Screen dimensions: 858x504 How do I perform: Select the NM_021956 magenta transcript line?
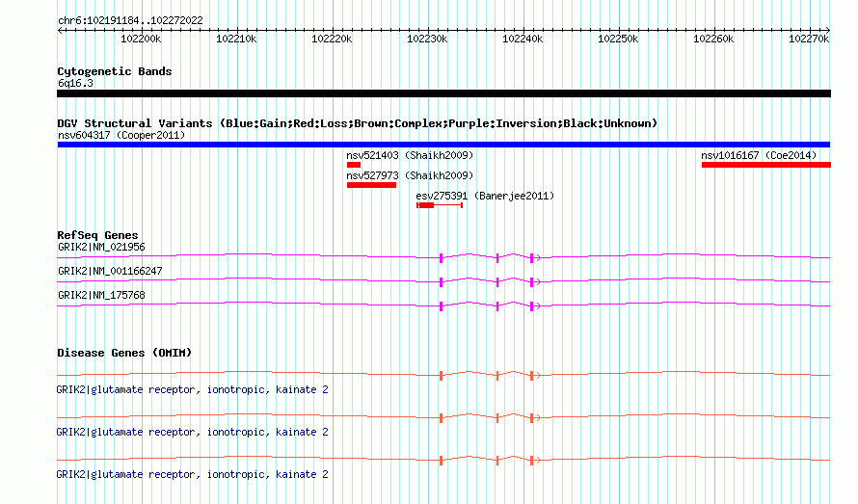click(x=443, y=257)
